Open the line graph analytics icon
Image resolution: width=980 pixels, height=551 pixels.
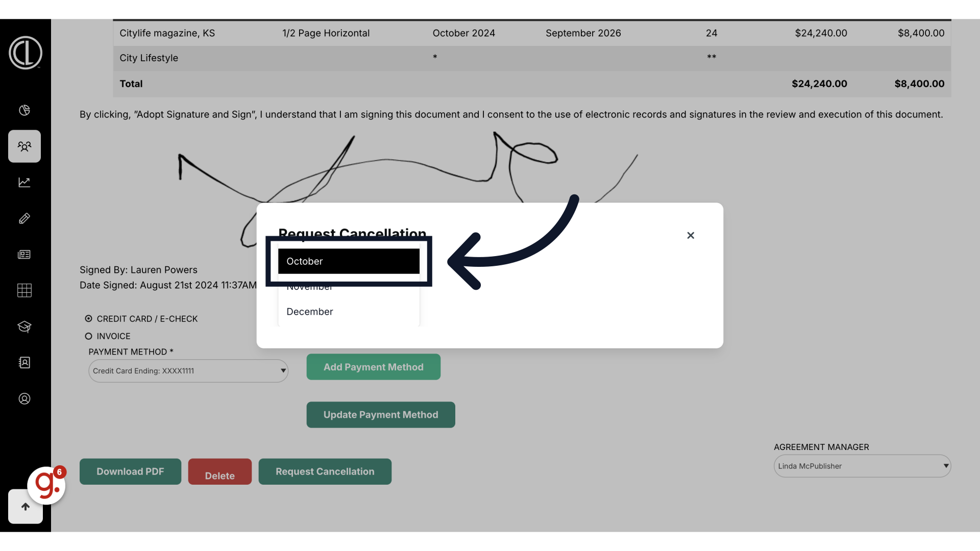tap(24, 182)
